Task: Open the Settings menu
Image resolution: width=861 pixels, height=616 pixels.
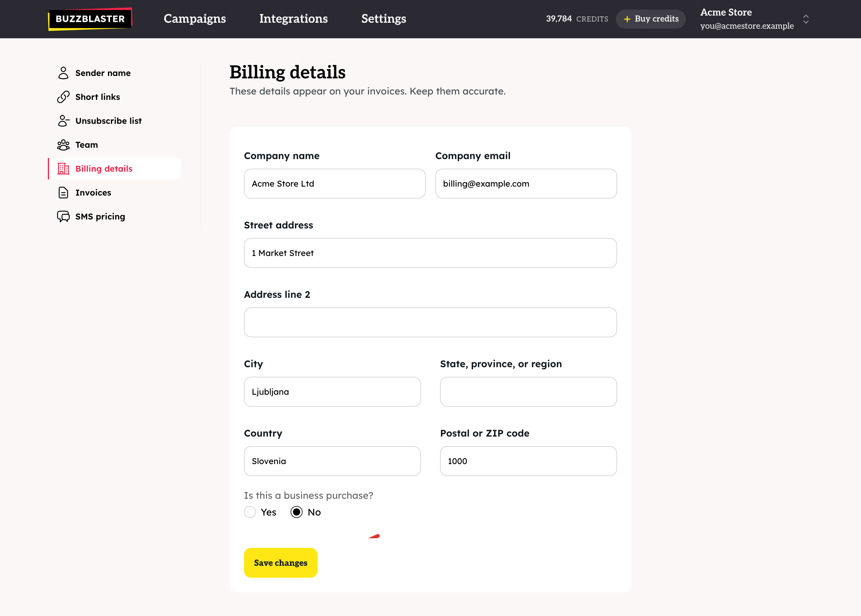Action: click(x=384, y=19)
